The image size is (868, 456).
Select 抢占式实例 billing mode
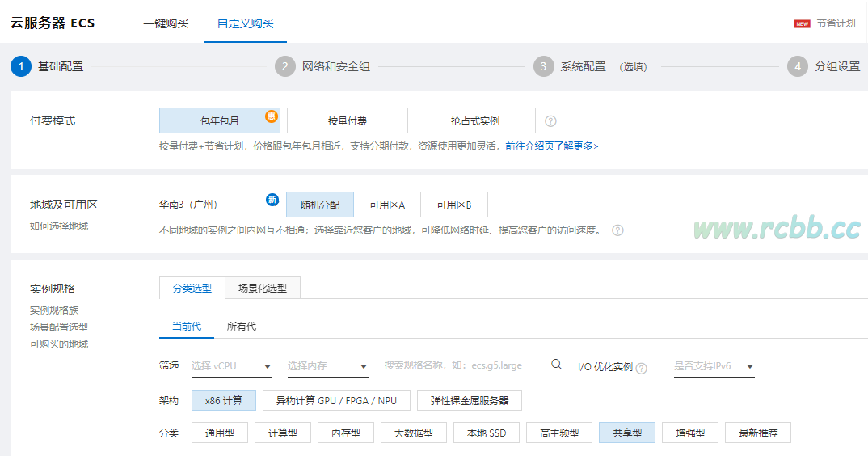click(x=475, y=120)
